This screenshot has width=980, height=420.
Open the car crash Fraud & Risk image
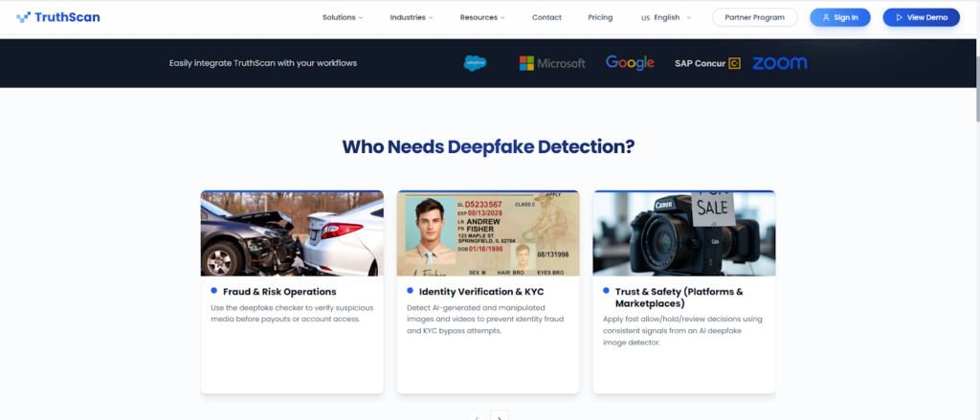point(292,233)
